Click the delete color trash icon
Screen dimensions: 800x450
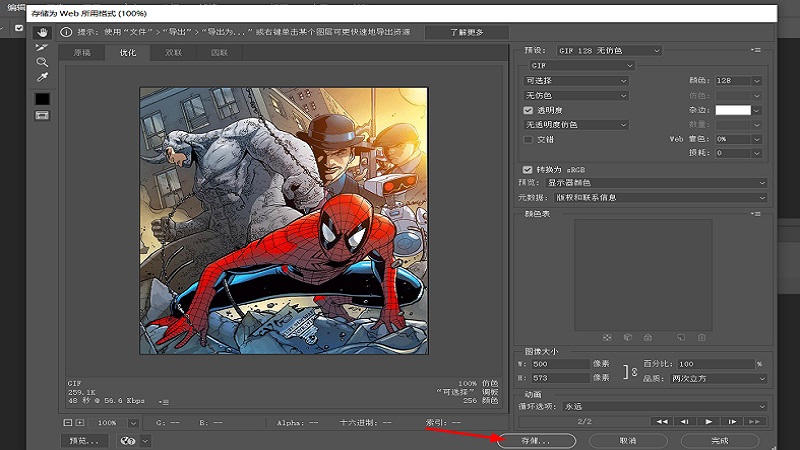(702, 338)
